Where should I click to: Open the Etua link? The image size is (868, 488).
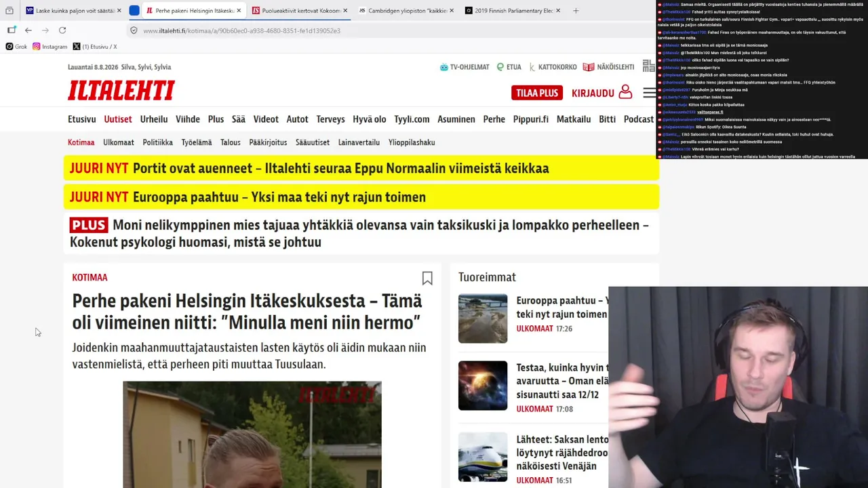(x=509, y=67)
